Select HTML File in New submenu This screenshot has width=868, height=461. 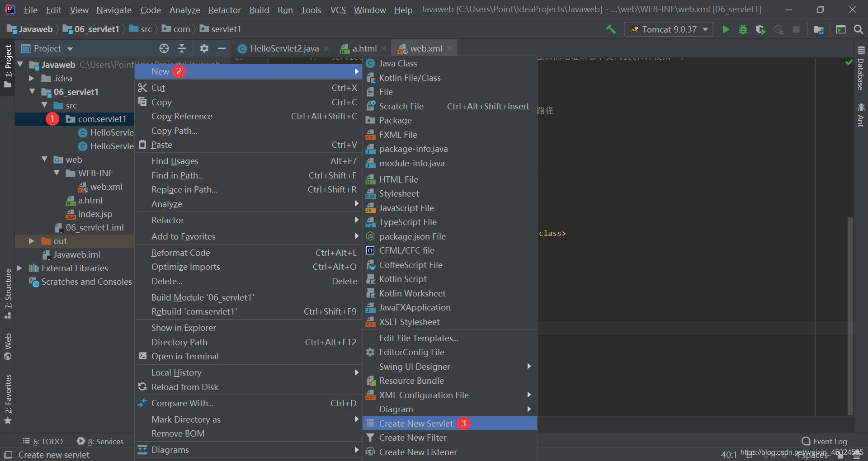[450, 180]
